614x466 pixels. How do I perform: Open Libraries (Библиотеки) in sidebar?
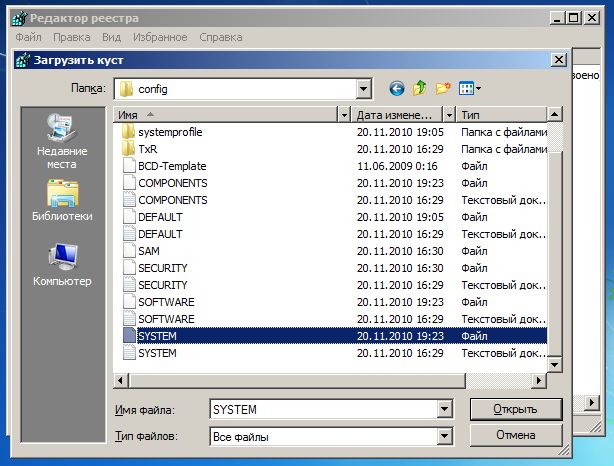click(x=62, y=200)
